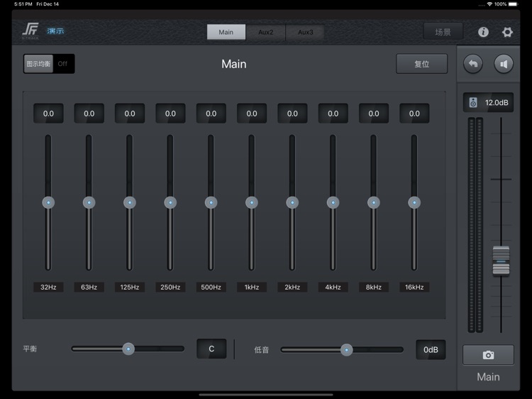
Task: Click the 63Hz frequency label
Action: 89,287
